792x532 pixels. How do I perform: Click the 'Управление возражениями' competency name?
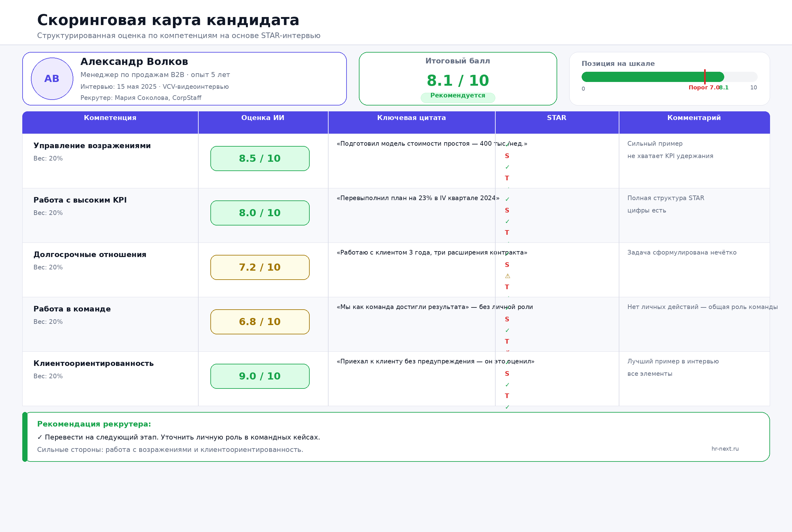[92, 146]
